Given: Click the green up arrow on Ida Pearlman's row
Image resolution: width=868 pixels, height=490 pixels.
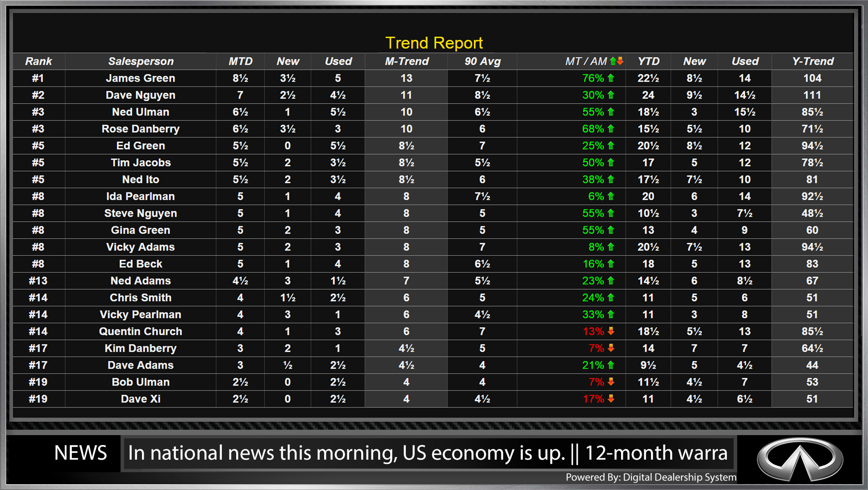Looking at the screenshot, I should tap(611, 196).
